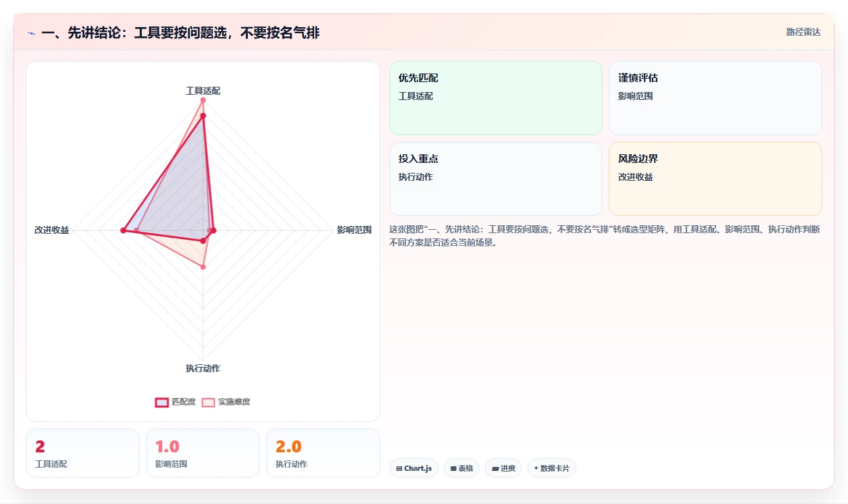Click the 路径雷达 label in the header
The width and height of the screenshot is (848, 504).
803,32
